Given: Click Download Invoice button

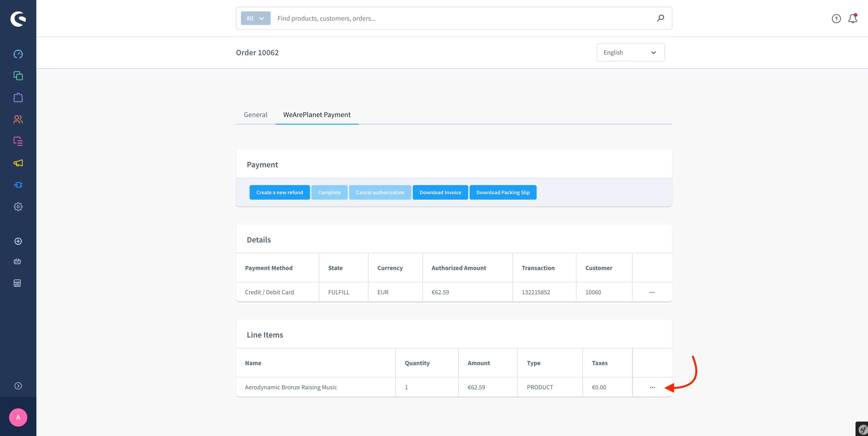Looking at the screenshot, I should pos(440,193).
